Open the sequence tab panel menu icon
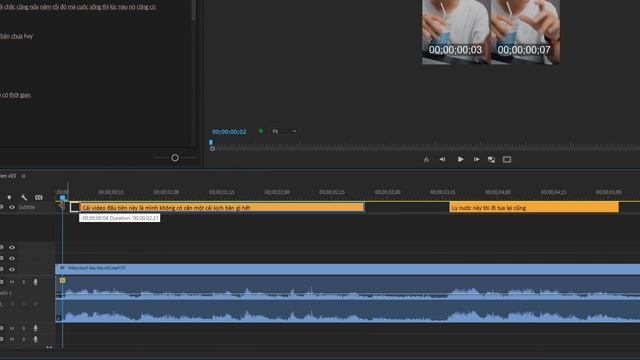 (x=23, y=176)
